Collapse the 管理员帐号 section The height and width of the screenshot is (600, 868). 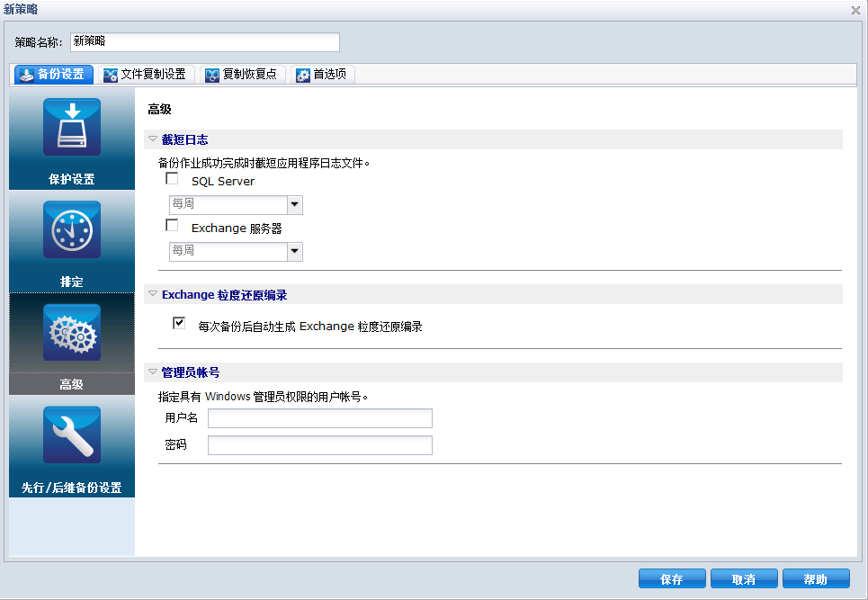pos(153,372)
